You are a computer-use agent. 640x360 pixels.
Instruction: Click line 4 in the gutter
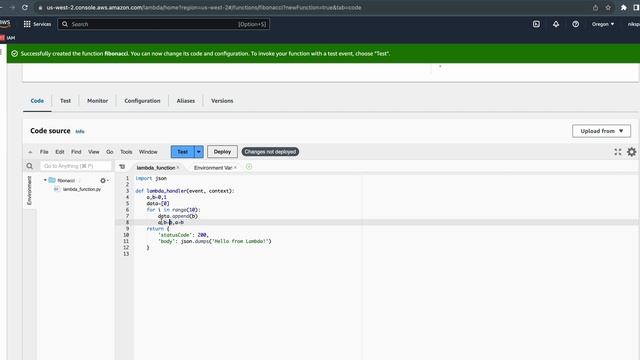coord(127,197)
